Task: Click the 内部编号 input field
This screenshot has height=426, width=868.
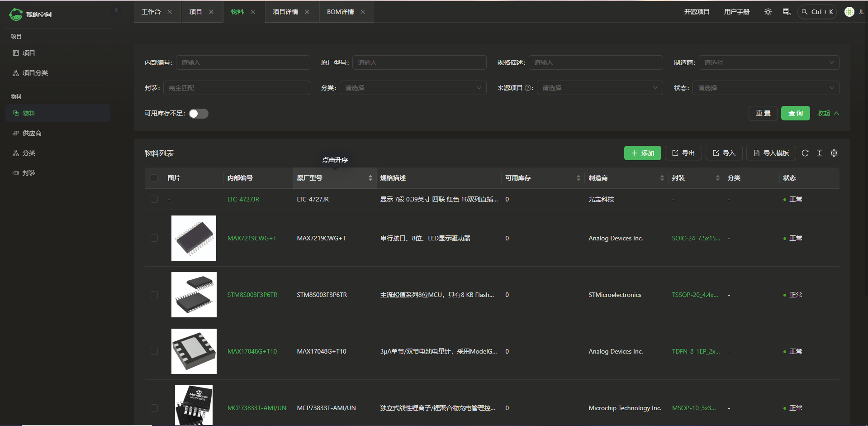Action: click(x=243, y=62)
